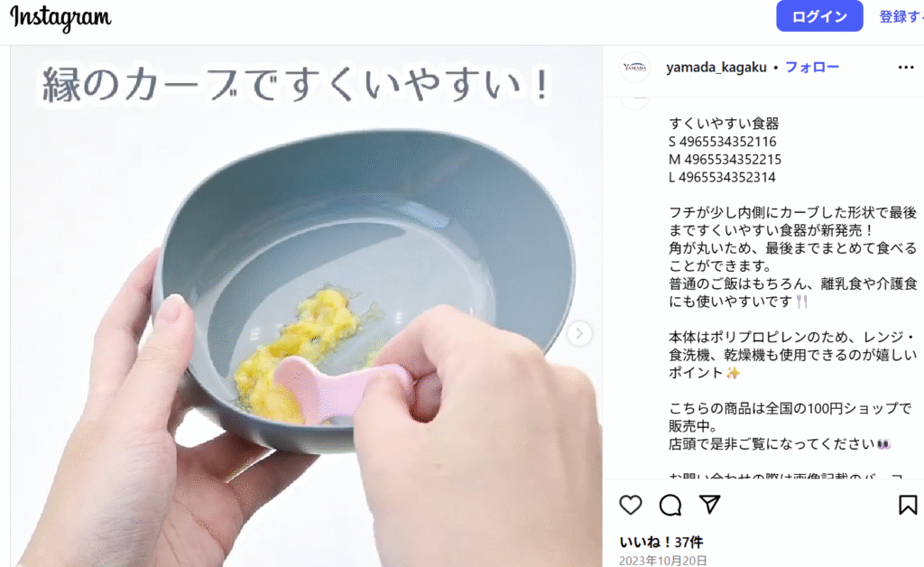Advance to next slide arrow
This screenshot has width=924, height=567.
coord(579,333)
